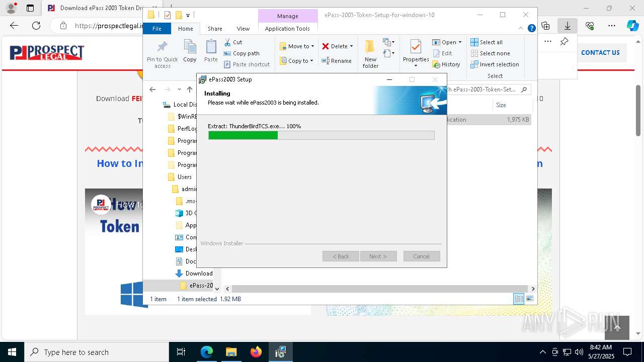Screen dimensions: 644x362
Task: Open Firefox from the taskbar
Action: [x=256, y=352]
